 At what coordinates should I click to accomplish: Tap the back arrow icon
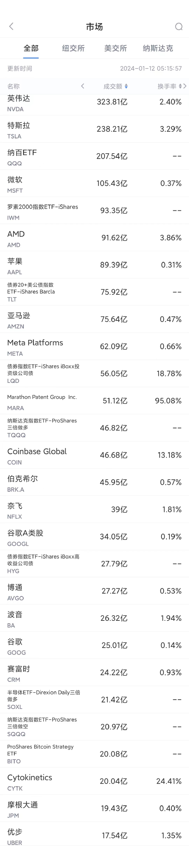pos(11,27)
